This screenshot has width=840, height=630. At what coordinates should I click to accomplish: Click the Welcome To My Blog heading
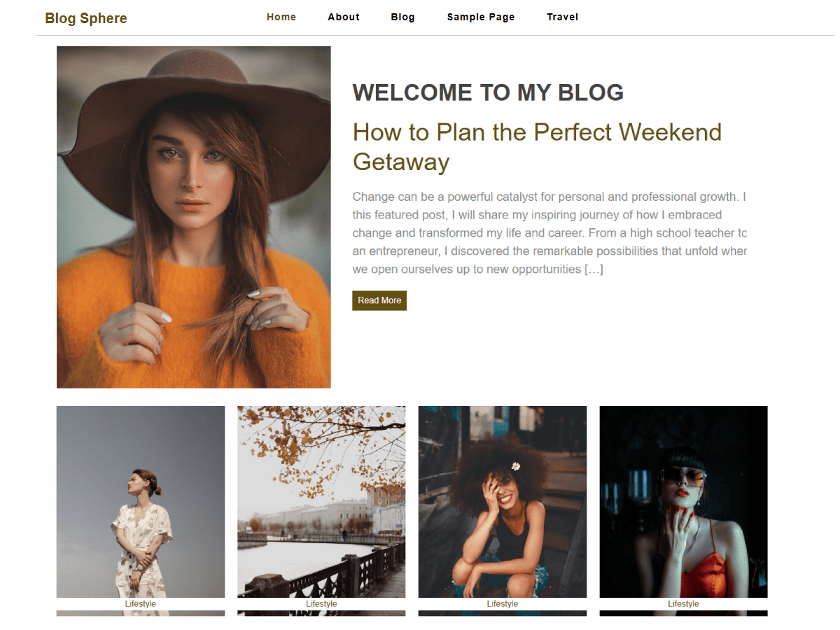click(488, 92)
